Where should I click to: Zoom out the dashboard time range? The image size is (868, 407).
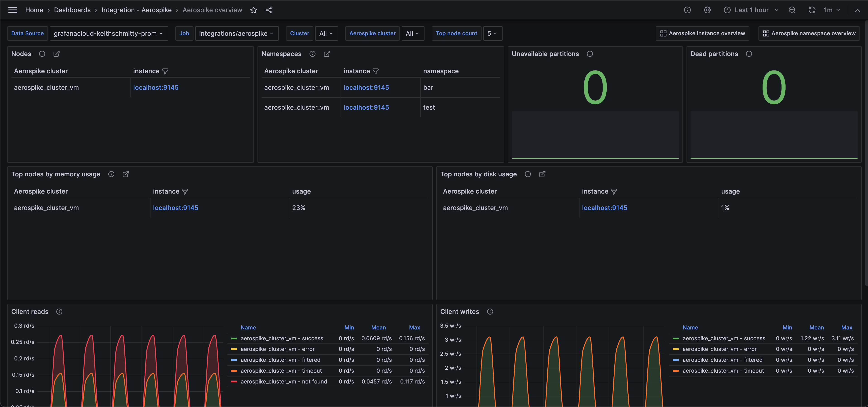point(792,10)
